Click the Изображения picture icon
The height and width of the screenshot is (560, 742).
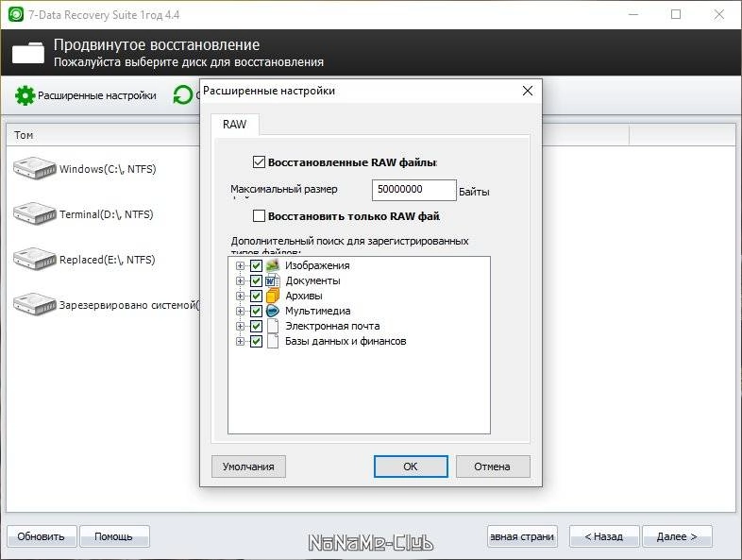click(273, 265)
